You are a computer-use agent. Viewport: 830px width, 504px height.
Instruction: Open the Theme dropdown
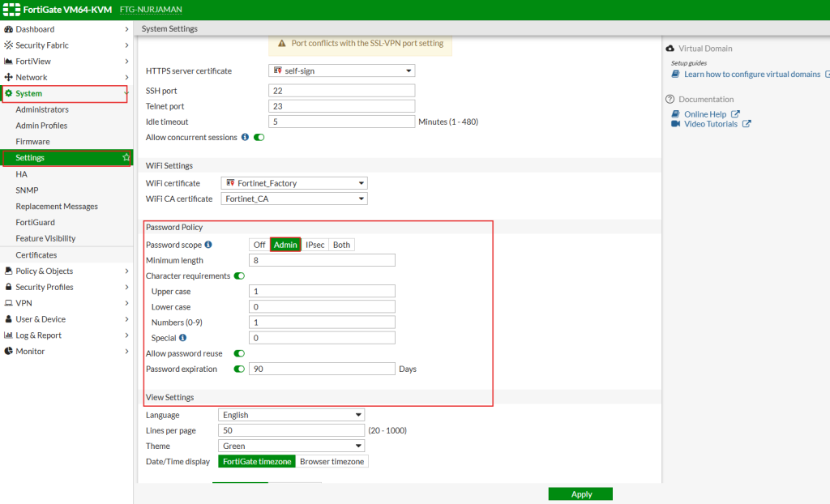pyautogui.click(x=292, y=446)
